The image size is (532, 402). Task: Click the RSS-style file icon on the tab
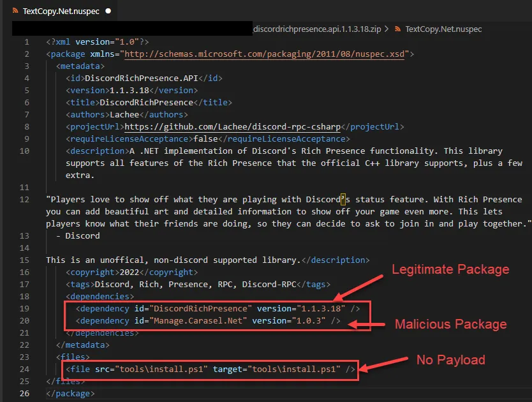(x=15, y=11)
